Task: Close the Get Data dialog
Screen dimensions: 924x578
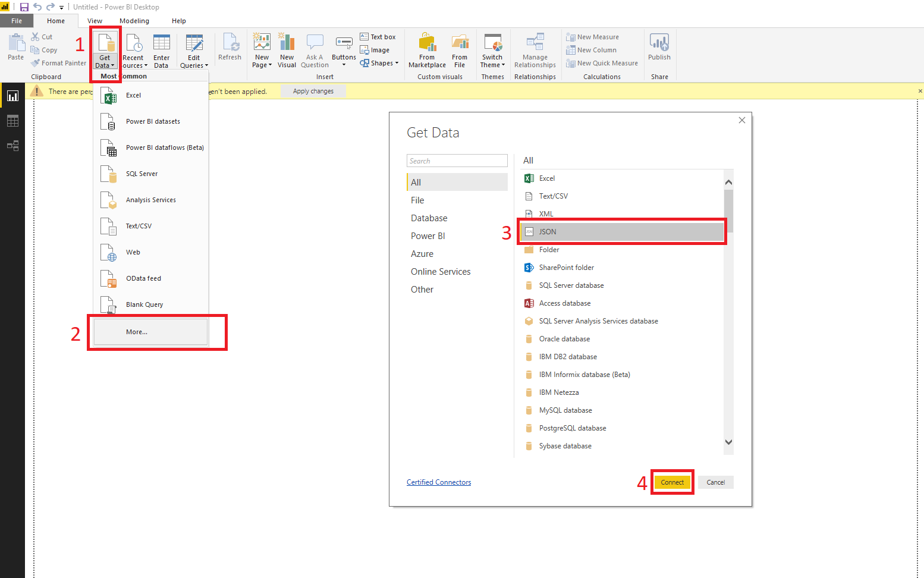Action: point(742,120)
